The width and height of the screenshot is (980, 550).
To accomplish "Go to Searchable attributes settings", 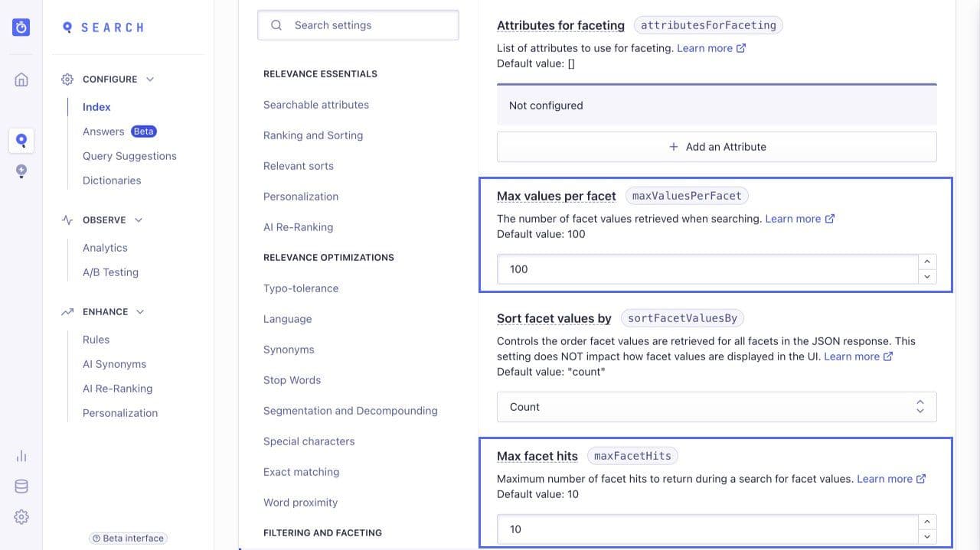I will pos(316,105).
